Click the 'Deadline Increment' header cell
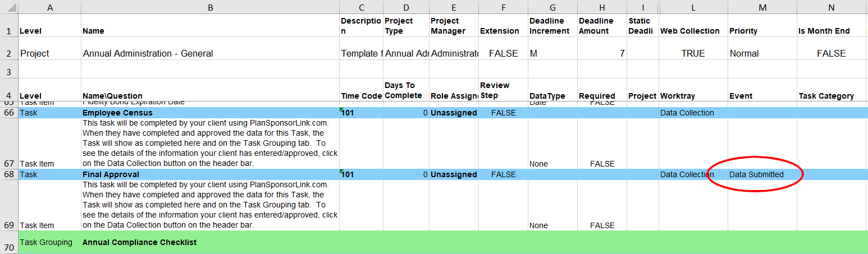Screen dimensions: 868x254 (552, 25)
